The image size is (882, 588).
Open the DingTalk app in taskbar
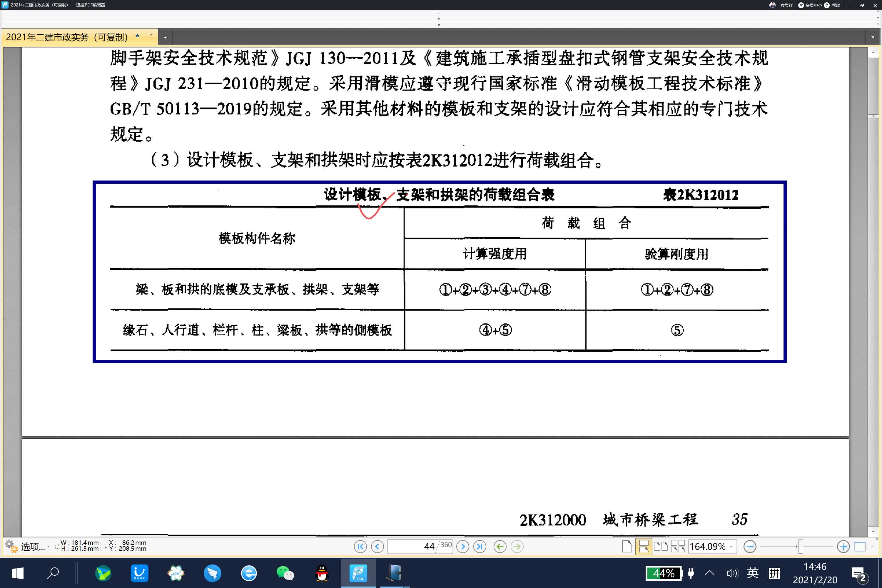pyautogui.click(x=212, y=573)
